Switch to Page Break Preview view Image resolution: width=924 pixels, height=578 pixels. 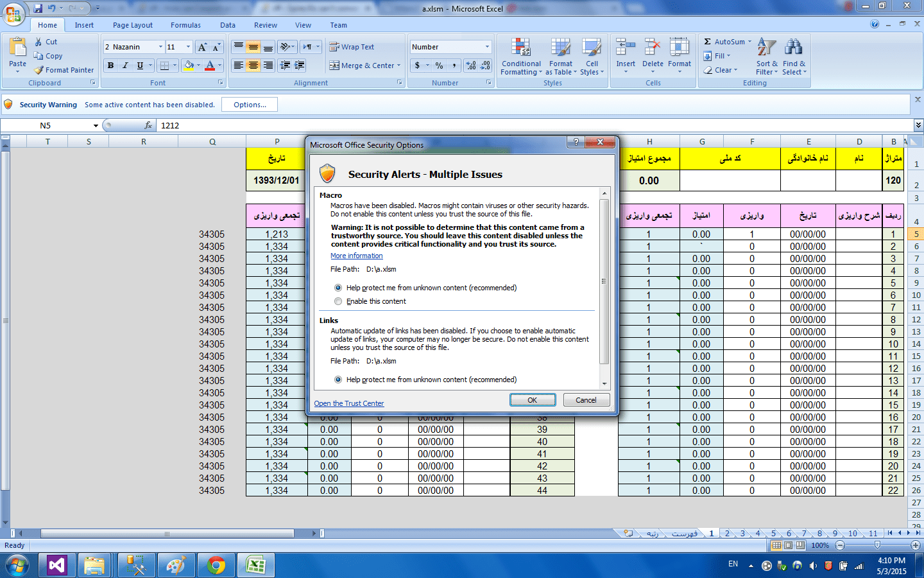(x=800, y=545)
